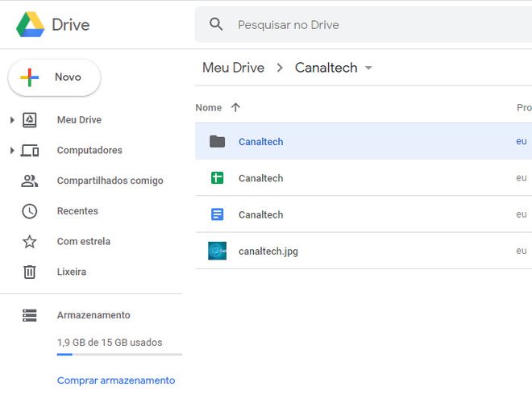
Task: Select the Canaltech spreadsheet file name
Action: 260,178
